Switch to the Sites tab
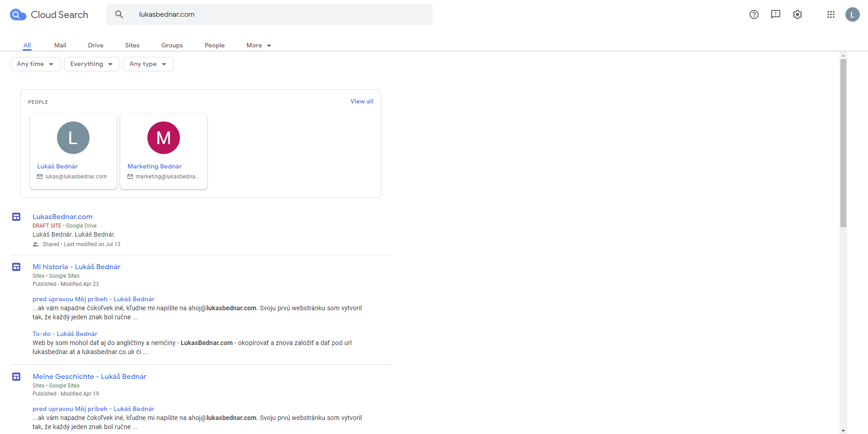The image size is (868, 434). (132, 45)
